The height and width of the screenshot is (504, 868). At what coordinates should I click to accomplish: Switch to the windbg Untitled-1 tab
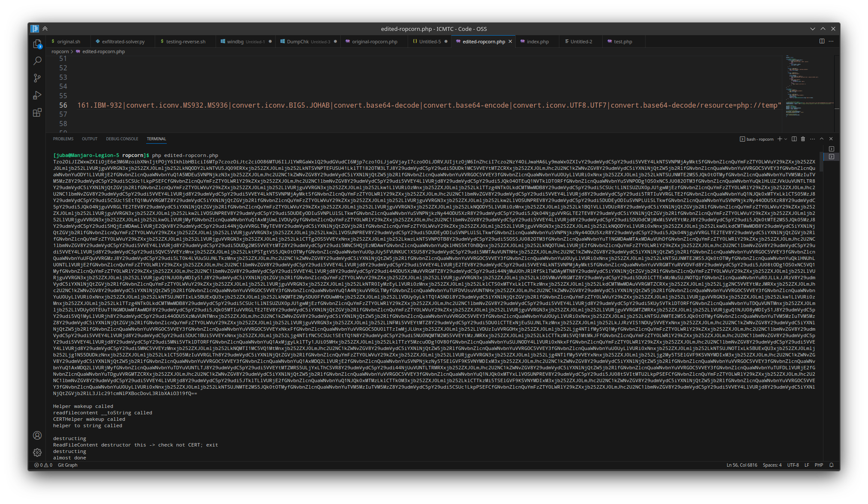point(246,42)
